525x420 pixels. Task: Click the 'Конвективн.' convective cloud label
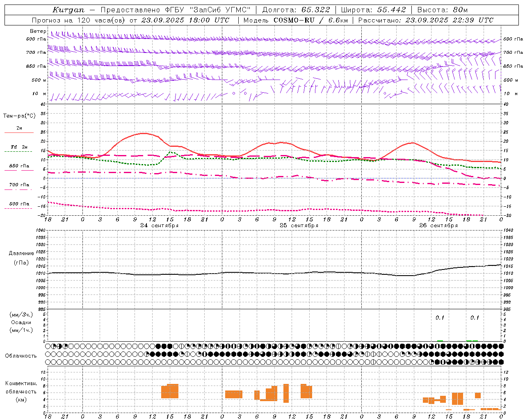21,383
